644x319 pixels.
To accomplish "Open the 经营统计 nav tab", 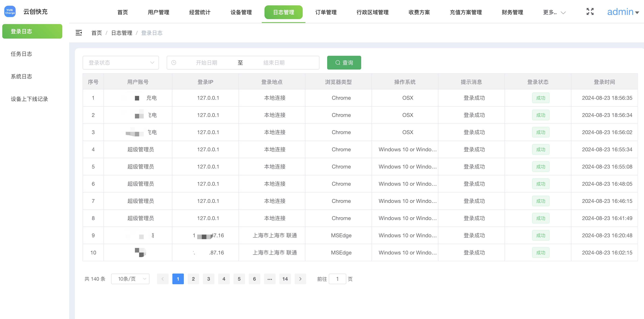I will point(200,12).
